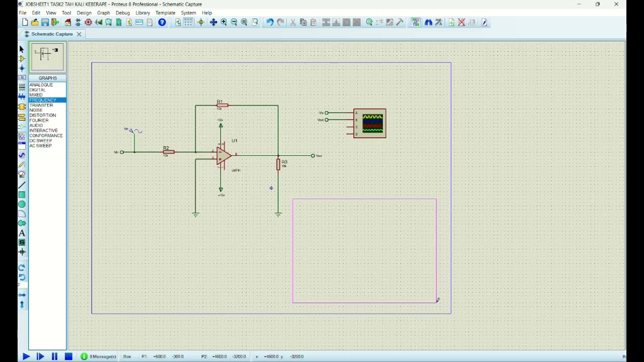Toggle the grid display icon
The height and width of the screenshot is (362, 644).
coord(188,22)
